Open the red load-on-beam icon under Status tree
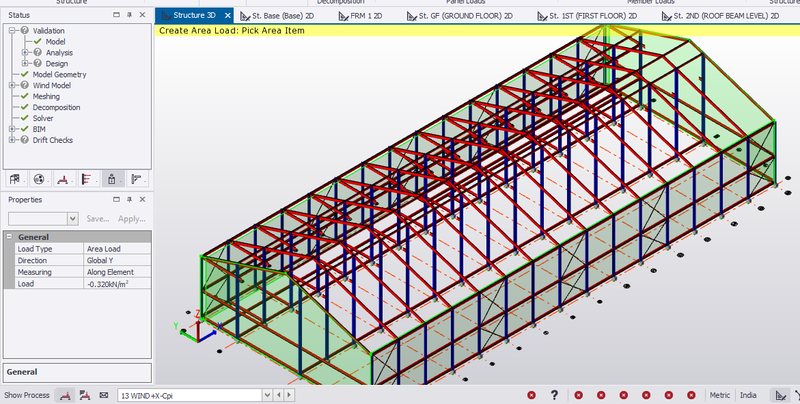 (x=63, y=179)
